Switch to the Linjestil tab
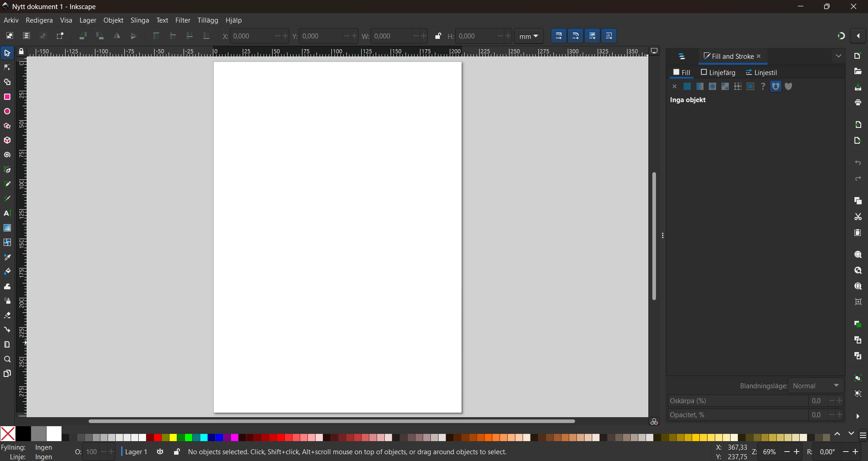Image resolution: width=868 pixels, height=461 pixels. 761,73
